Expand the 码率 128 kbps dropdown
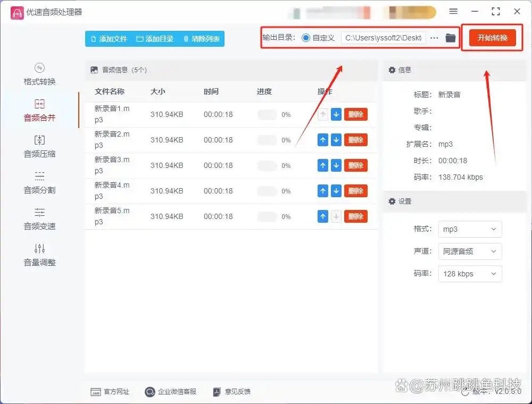532x404 pixels. [x=470, y=274]
